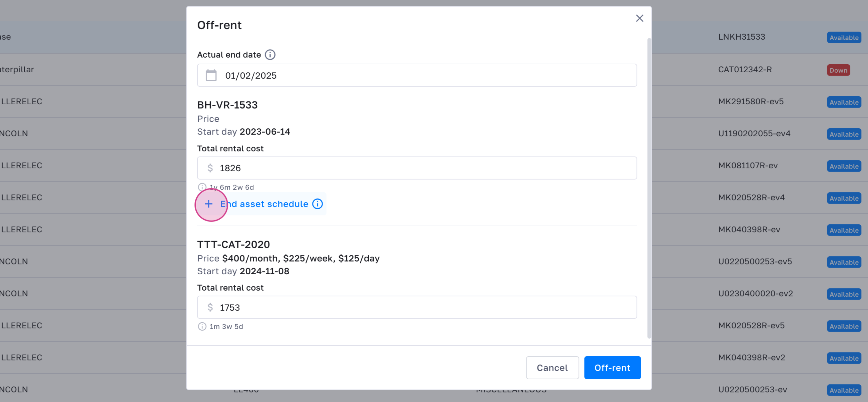868x402 pixels.
Task: Click the dollar sign icon in the TTT-CAT-2020 cost field
Action: [210, 307]
